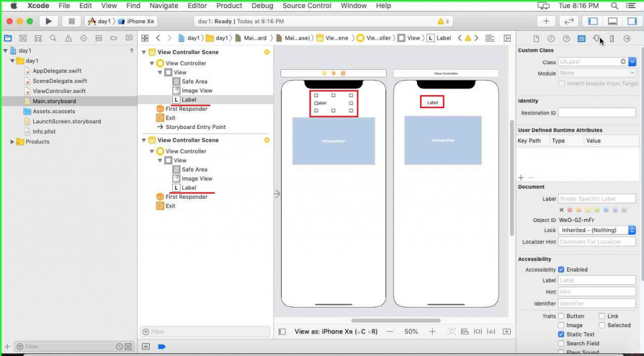Open the Issue navigator warning triangle
Image resolution: width=644 pixels, height=356 pixels.
coord(68,38)
